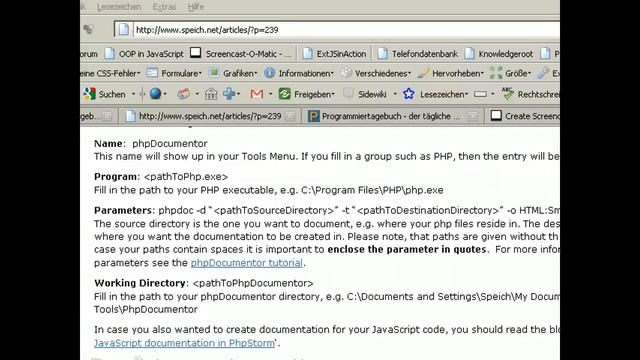Open the Knowledgeroot bookmark
Screen dimensions: 640x360
click(499, 54)
